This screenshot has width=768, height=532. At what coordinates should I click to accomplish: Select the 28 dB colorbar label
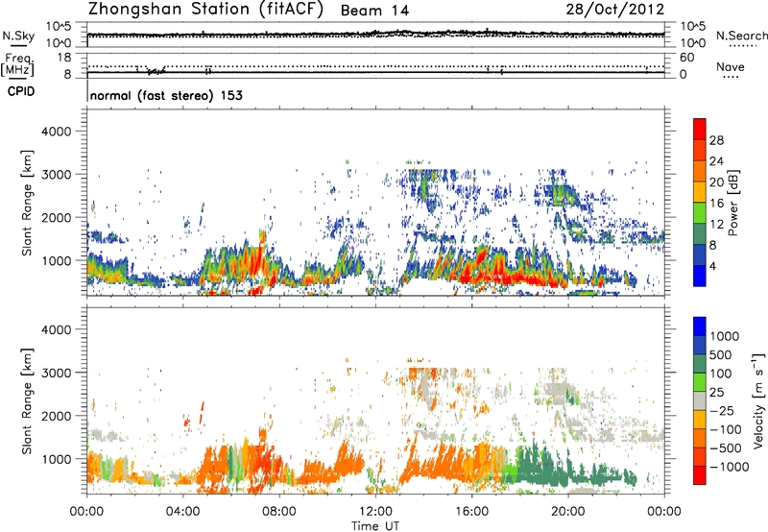click(716, 140)
